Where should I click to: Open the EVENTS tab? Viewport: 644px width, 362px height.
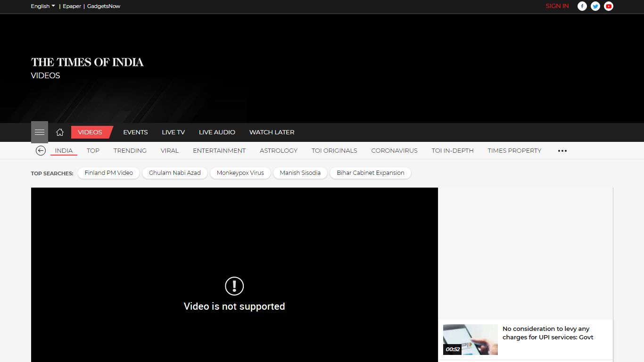click(135, 132)
